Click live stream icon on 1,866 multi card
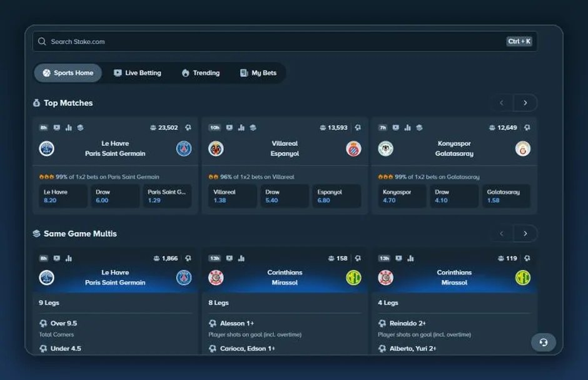Image resolution: width=588 pixels, height=380 pixels. 57,258
